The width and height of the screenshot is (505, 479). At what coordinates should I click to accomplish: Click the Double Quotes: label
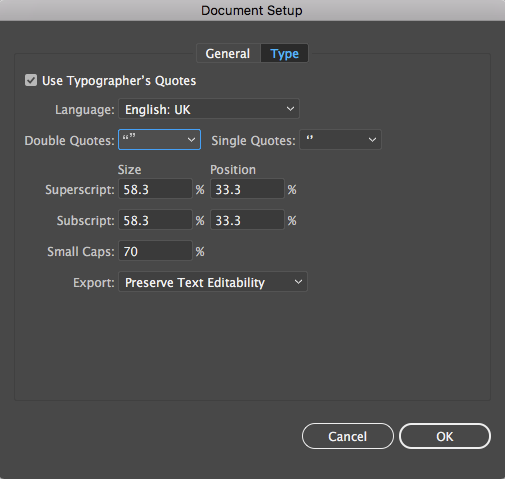click(x=69, y=141)
